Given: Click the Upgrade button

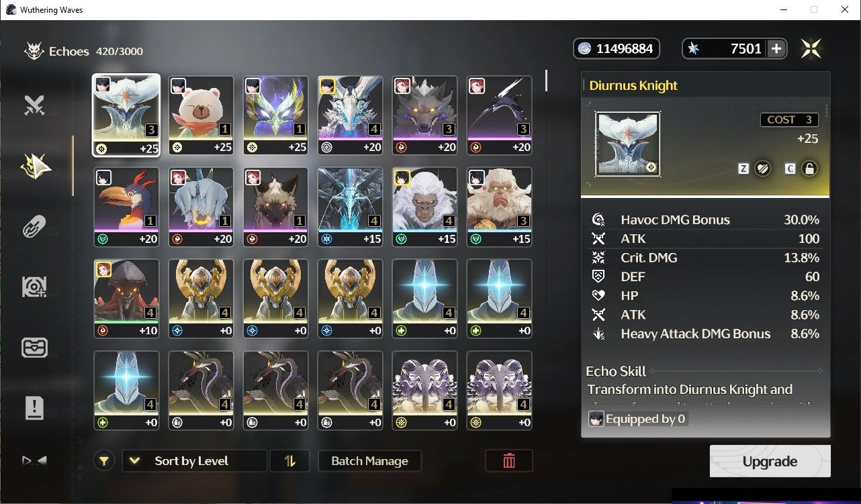Looking at the screenshot, I should [x=770, y=462].
